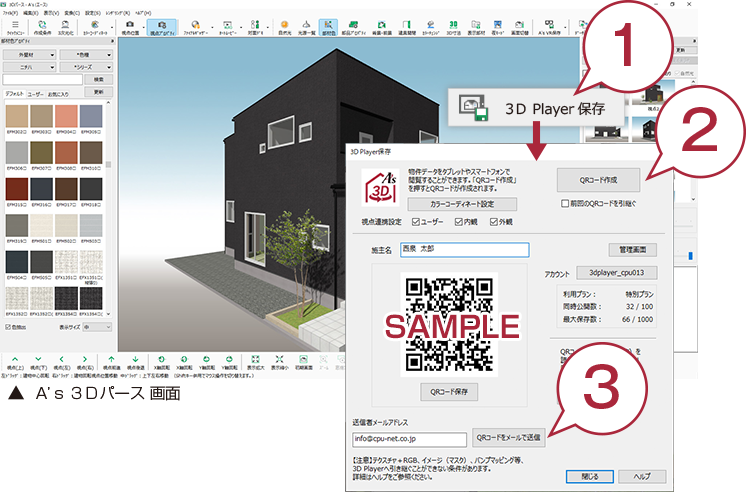Click the 施主名 name input field

point(464,249)
